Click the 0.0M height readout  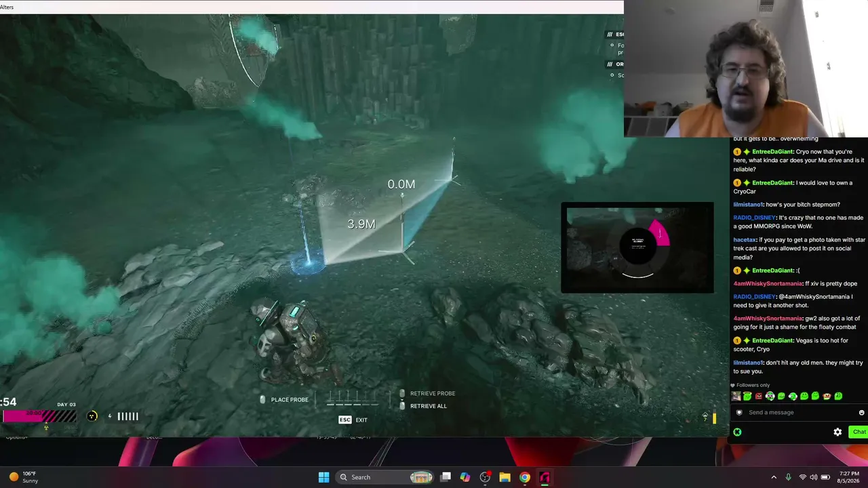tap(401, 184)
